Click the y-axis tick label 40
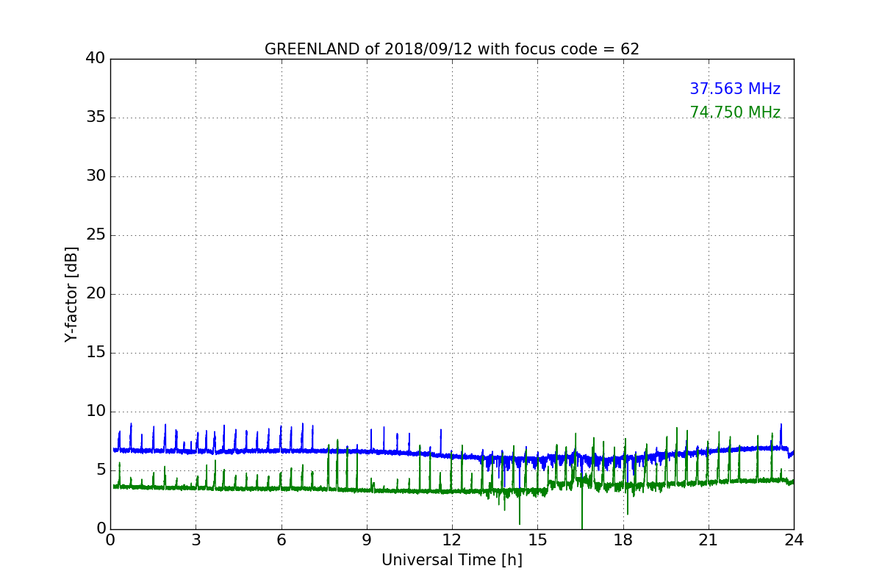 [96, 59]
